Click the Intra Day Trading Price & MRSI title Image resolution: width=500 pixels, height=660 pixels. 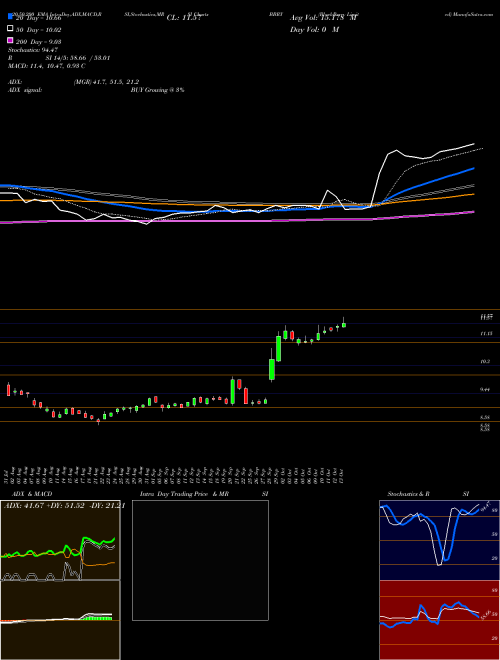204,494
